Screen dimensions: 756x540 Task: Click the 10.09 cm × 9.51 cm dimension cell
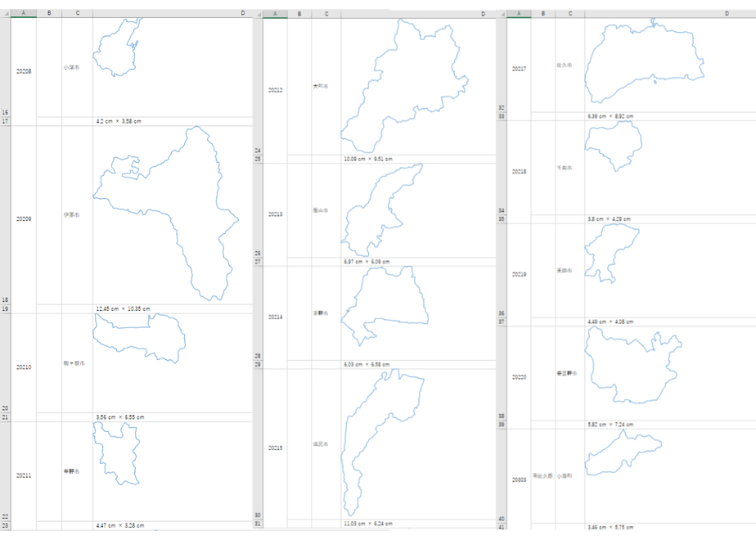pos(418,159)
